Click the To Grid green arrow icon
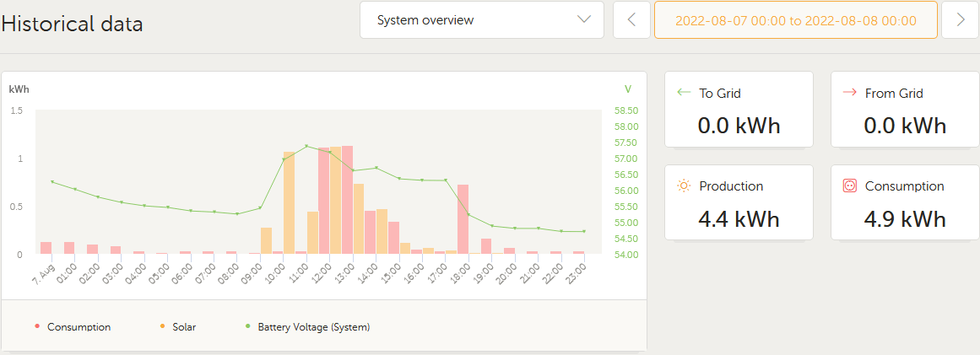The height and width of the screenshot is (355, 980). pyautogui.click(x=684, y=93)
